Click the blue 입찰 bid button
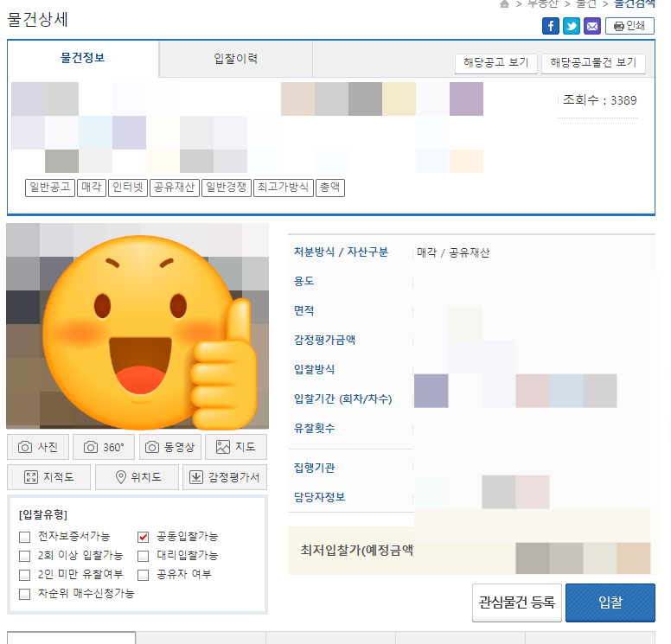This screenshot has width=671, height=644. pyautogui.click(x=610, y=603)
